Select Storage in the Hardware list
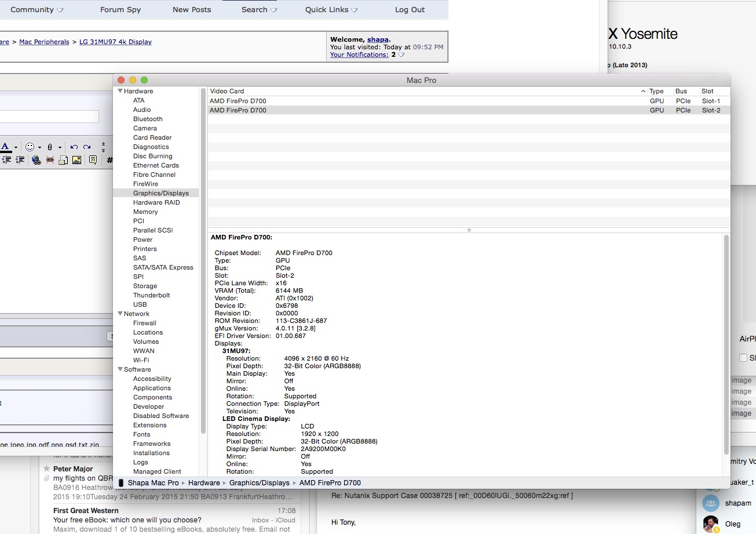Screen dimensions: 756x534 coord(145,286)
